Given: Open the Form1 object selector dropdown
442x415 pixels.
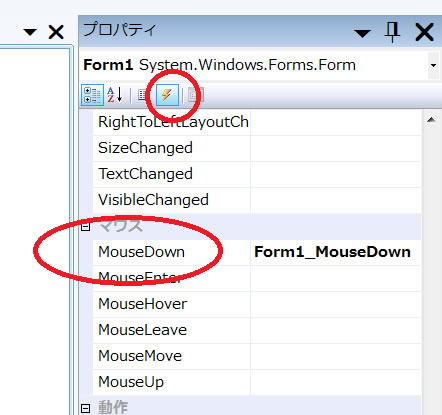Looking at the screenshot, I should coord(433,65).
